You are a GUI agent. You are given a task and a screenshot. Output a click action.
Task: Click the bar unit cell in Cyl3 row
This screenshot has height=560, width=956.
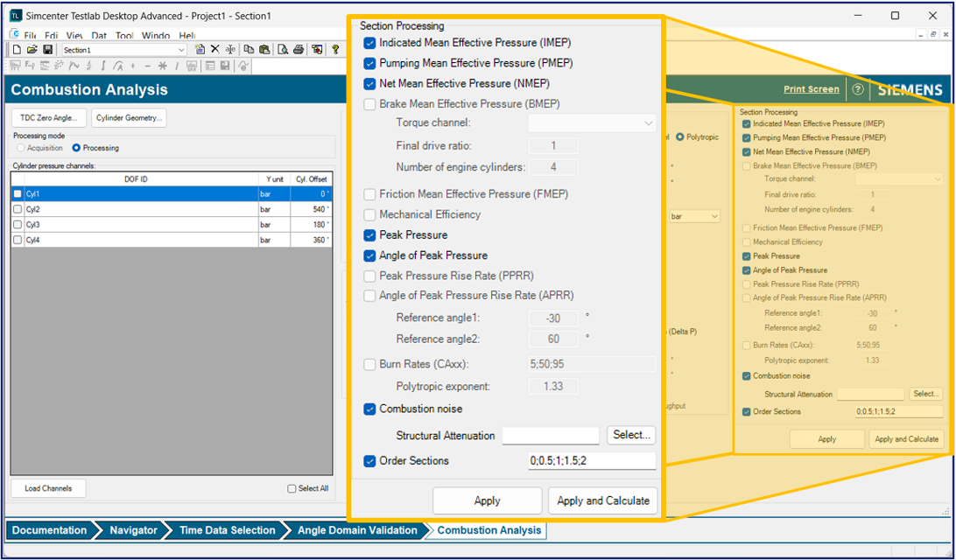click(274, 225)
